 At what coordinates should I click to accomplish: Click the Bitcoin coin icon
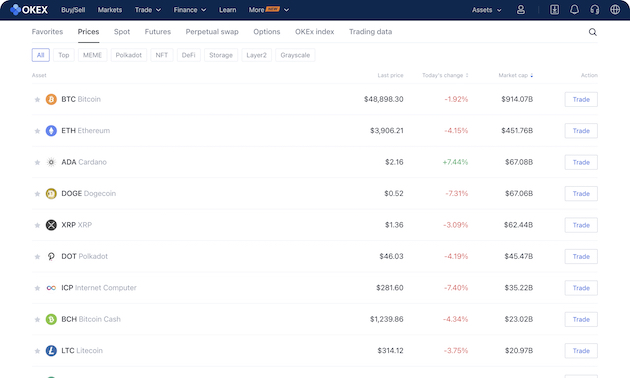pos(51,99)
